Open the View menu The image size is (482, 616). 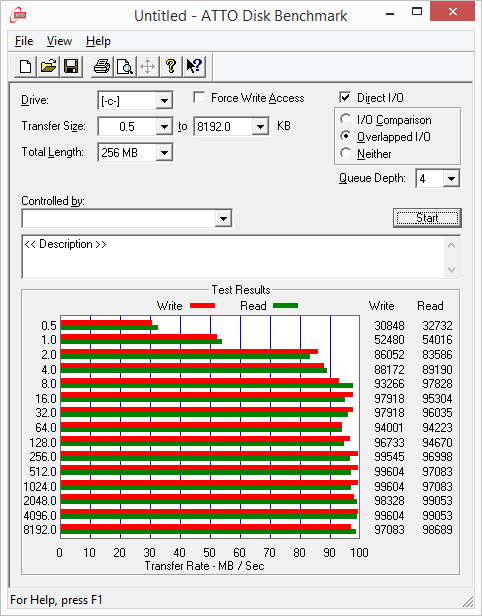click(x=59, y=41)
